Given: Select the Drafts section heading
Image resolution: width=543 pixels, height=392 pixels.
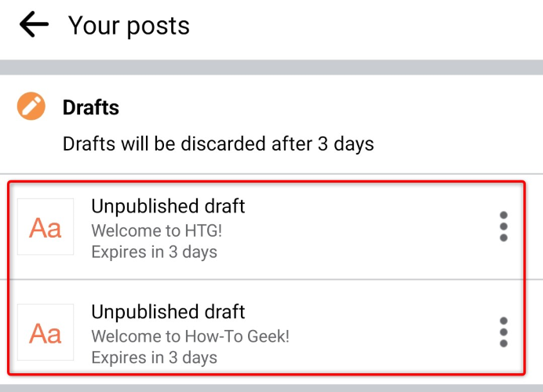Looking at the screenshot, I should tap(91, 107).
